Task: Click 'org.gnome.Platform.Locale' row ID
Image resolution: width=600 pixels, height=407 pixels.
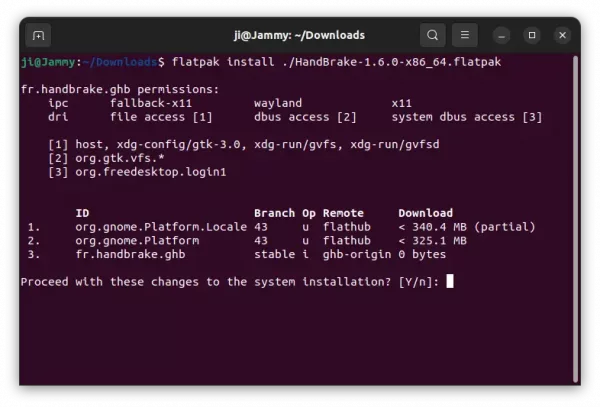Action: [161, 227]
